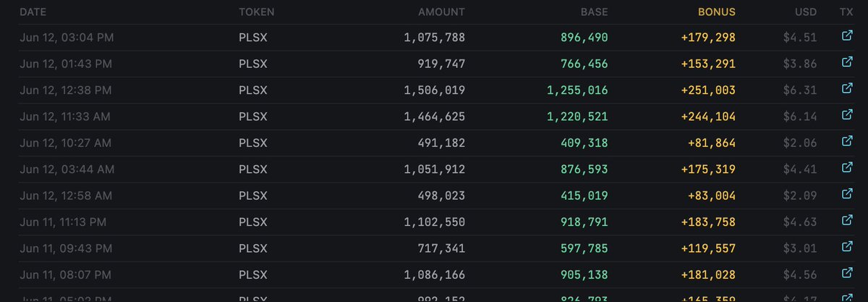Click the BASE column header
Viewport: 868px width, 302px height.
coord(595,12)
